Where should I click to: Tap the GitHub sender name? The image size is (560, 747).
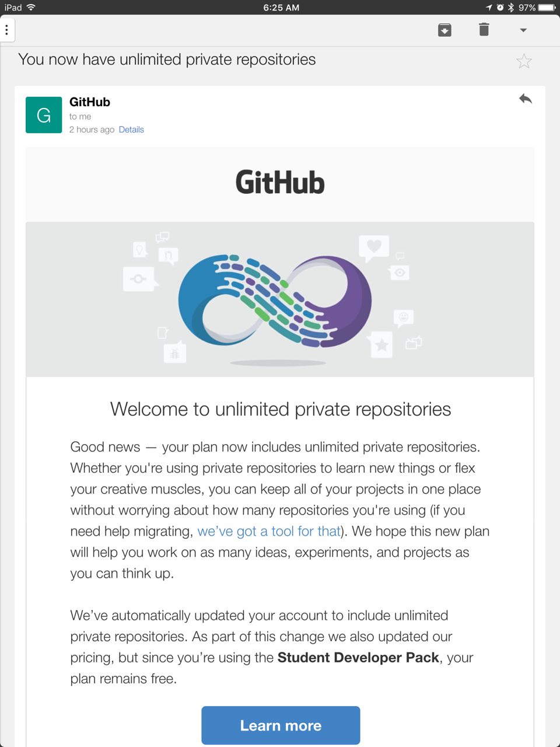[x=90, y=102]
